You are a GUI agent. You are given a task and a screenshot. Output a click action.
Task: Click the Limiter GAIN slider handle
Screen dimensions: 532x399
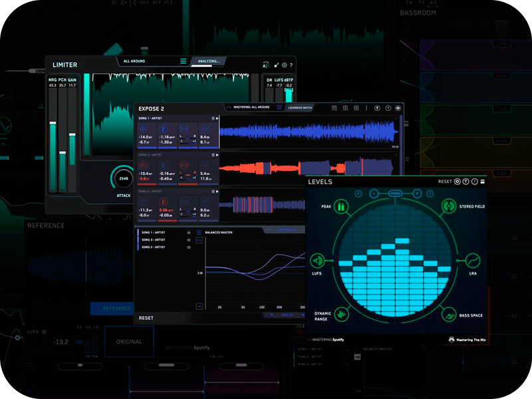(72, 135)
